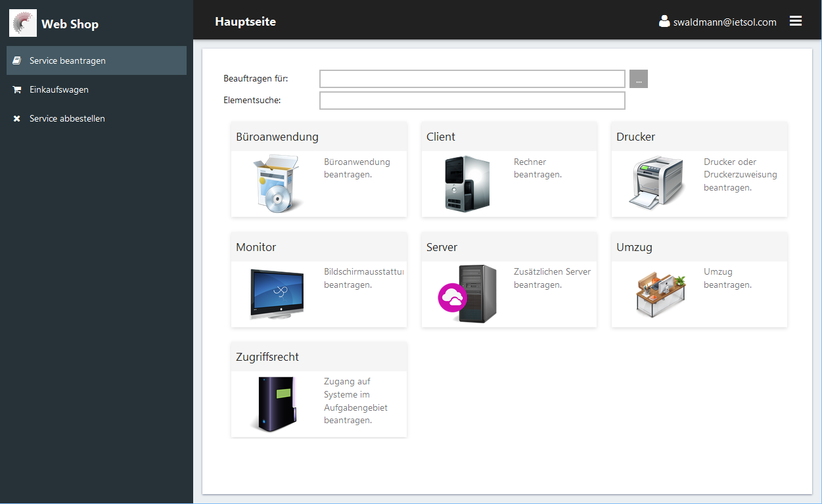Click the shopping cart icon beside Einkaufswagen
822x504 pixels.
click(x=16, y=89)
